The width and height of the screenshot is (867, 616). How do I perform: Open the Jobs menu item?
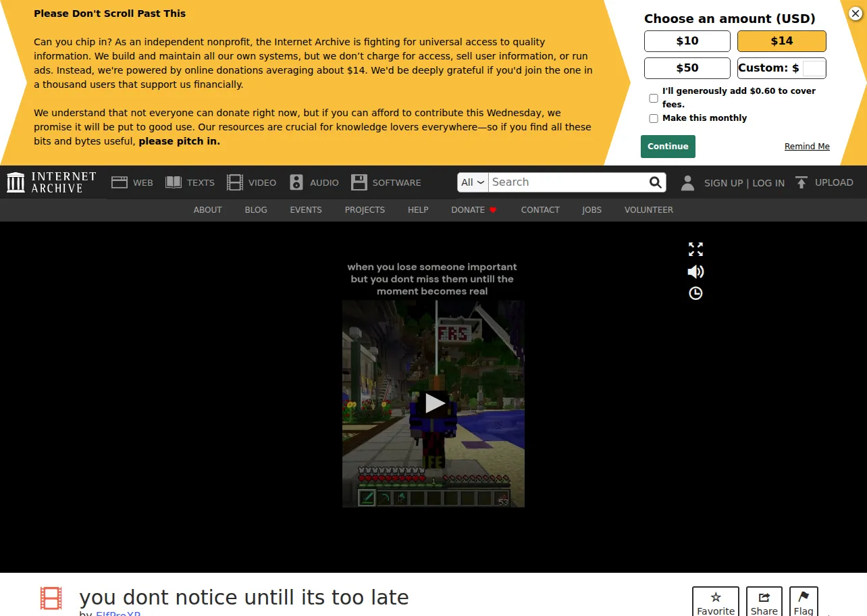point(592,210)
